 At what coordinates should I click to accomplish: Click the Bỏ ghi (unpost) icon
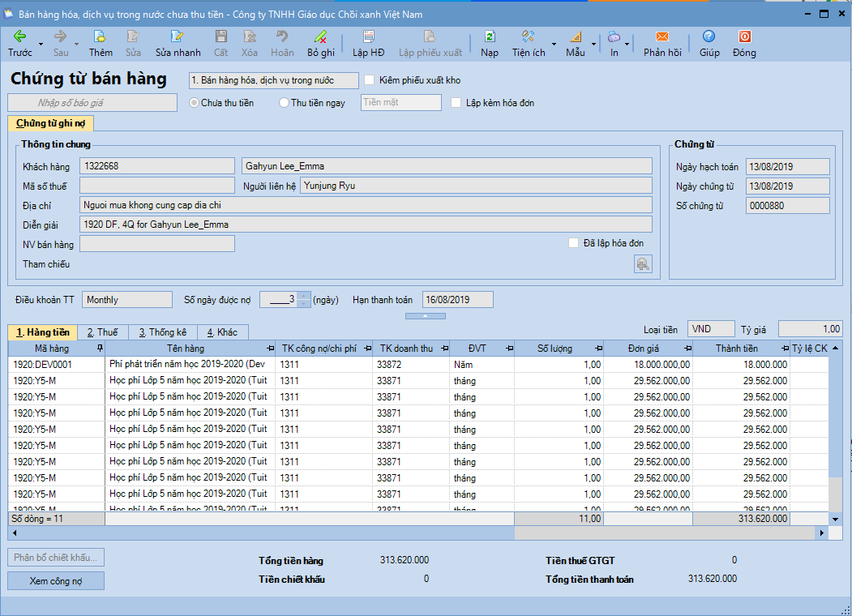320,36
